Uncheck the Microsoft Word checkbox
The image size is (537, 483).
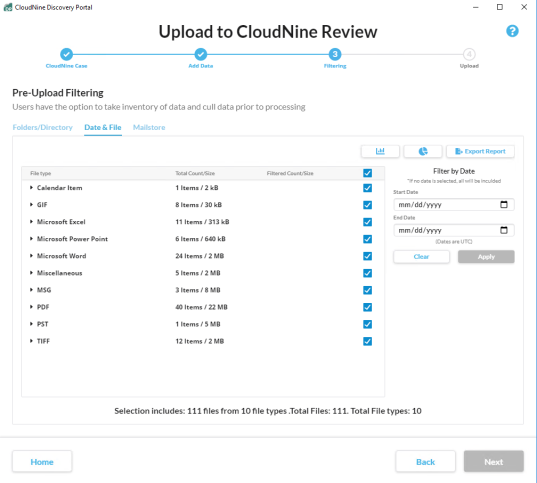[367, 256]
